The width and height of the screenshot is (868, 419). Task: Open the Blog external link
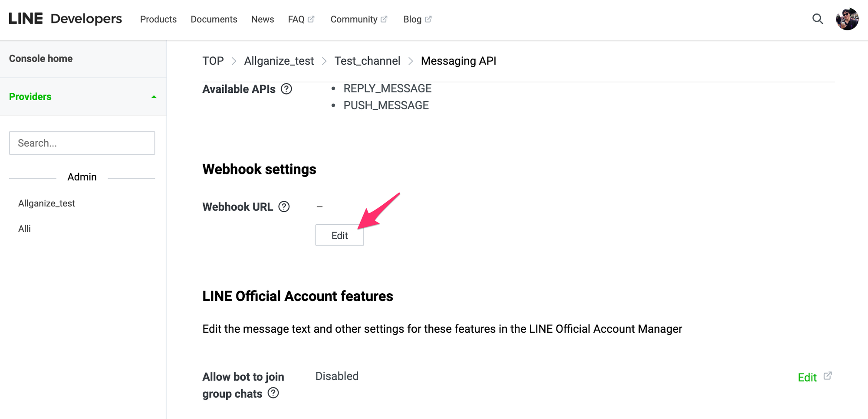point(418,19)
